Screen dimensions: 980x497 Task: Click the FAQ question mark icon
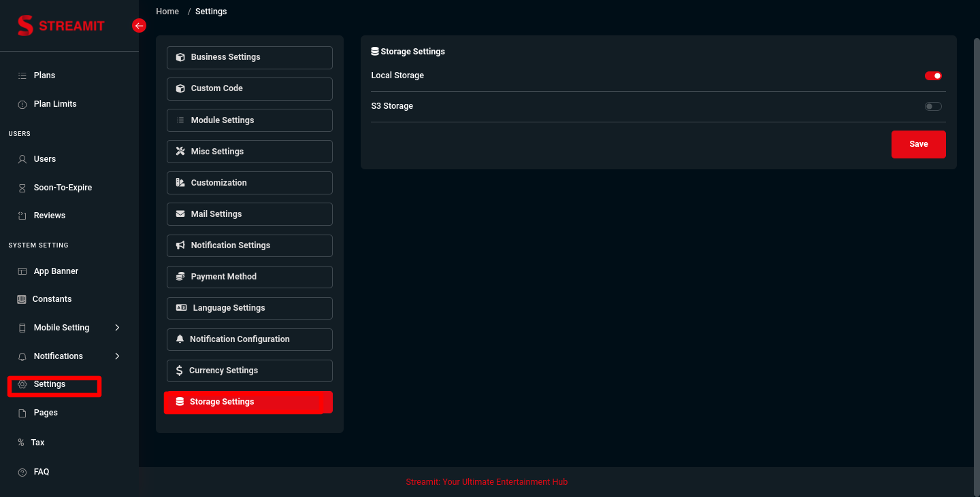(22, 472)
